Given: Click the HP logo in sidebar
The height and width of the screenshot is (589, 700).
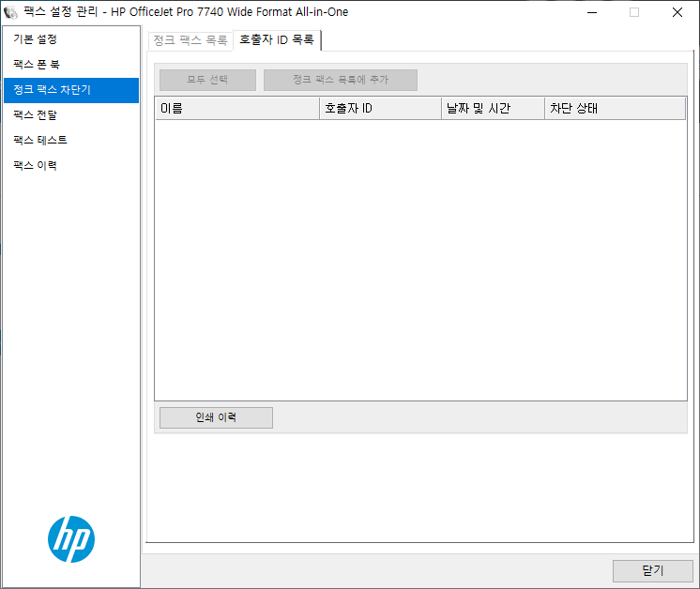Looking at the screenshot, I should pos(71,539).
